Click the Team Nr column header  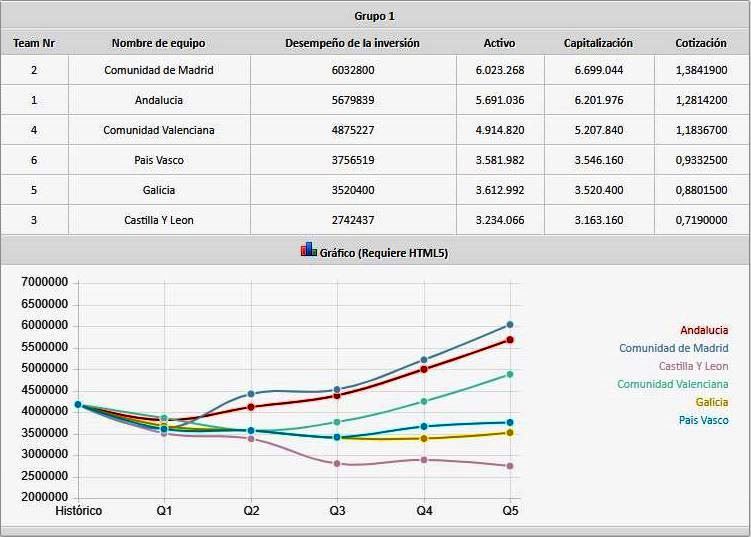click(x=34, y=43)
